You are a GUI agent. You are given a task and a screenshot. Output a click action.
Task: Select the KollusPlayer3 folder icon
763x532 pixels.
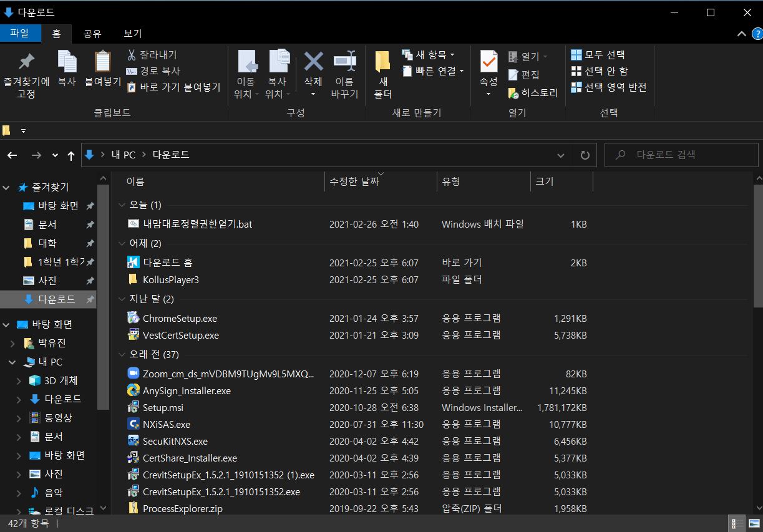133,279
